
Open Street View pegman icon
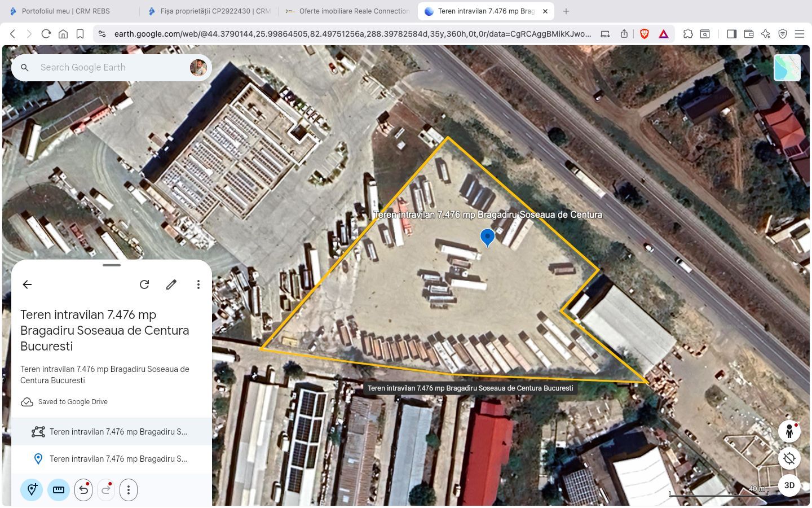[x=789, y=432]
